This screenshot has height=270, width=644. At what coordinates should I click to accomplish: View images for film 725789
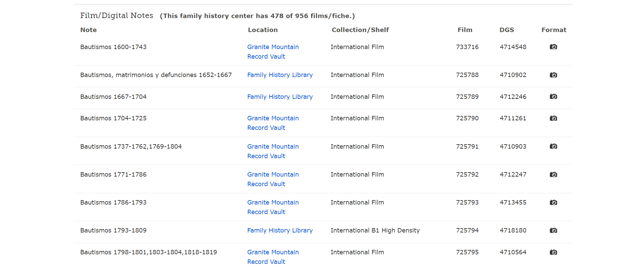coord(553,97)
